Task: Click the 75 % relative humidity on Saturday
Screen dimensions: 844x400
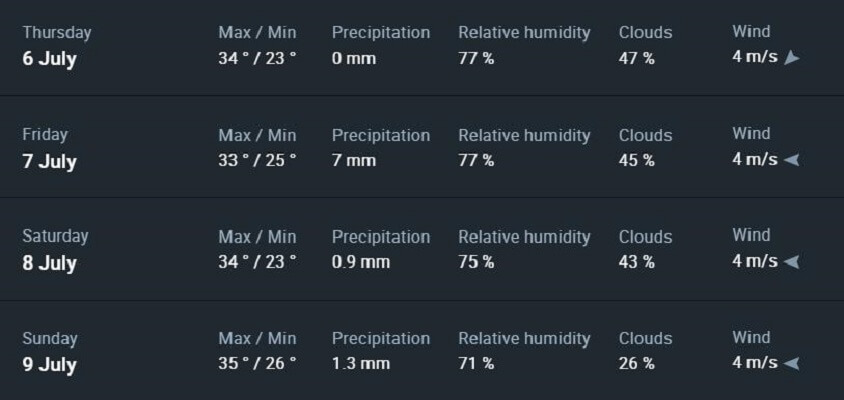Action: coord(476,262)
